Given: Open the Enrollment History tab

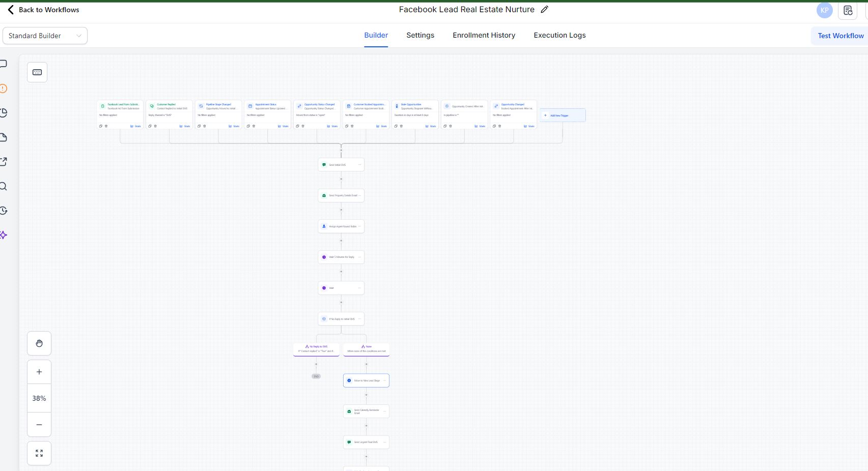Looking at the screenshot, I should tap(484, 35).
